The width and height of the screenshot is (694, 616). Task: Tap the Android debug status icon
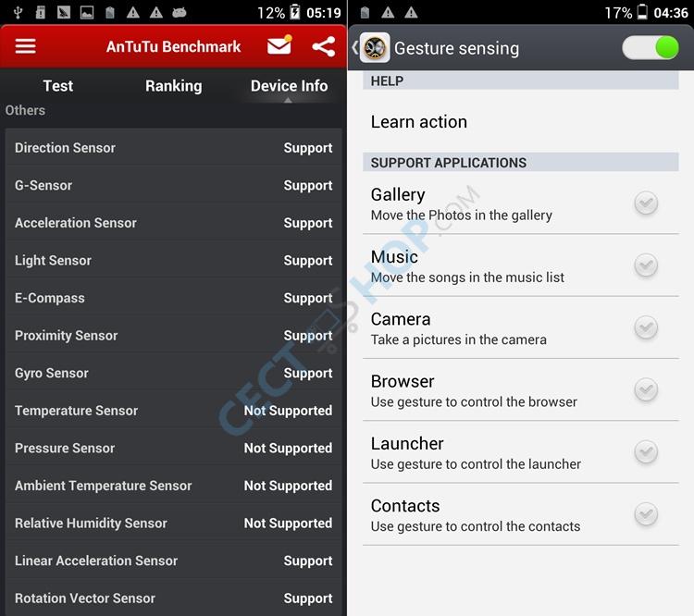[180, 12]
